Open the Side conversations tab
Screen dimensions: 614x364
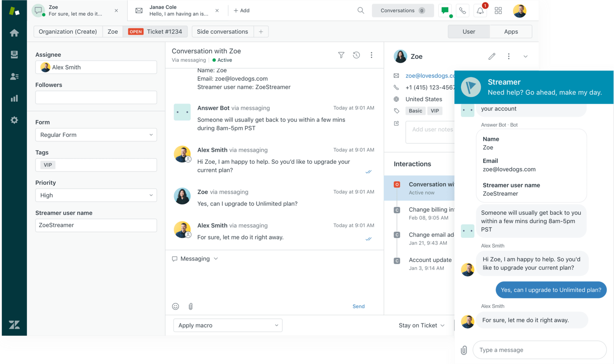coord(222,31)
